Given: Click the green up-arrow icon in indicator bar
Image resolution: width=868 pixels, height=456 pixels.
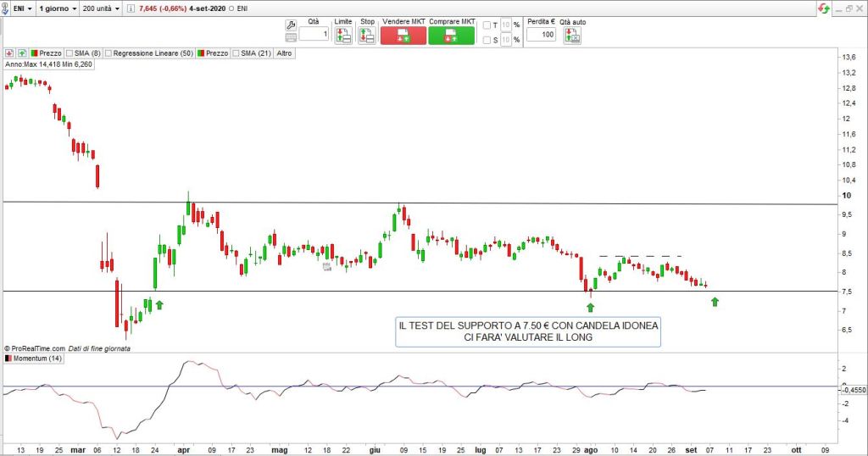Looking at the screenshot, I should point(22,53).
